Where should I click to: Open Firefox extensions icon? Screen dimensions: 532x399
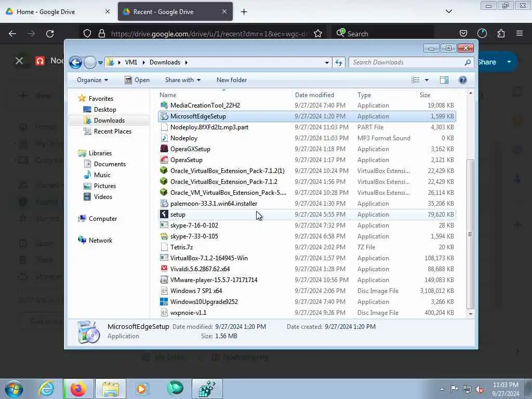(x=501, y=33)
